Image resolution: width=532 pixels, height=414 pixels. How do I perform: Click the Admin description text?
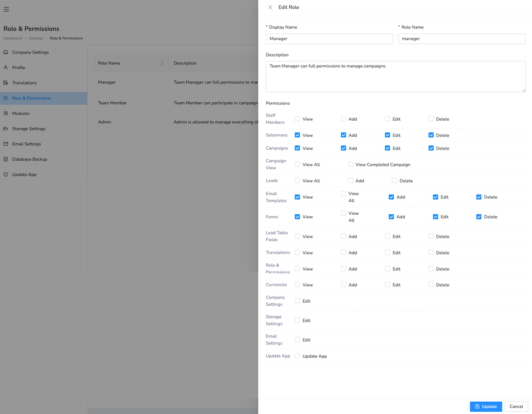coord(216,122)
